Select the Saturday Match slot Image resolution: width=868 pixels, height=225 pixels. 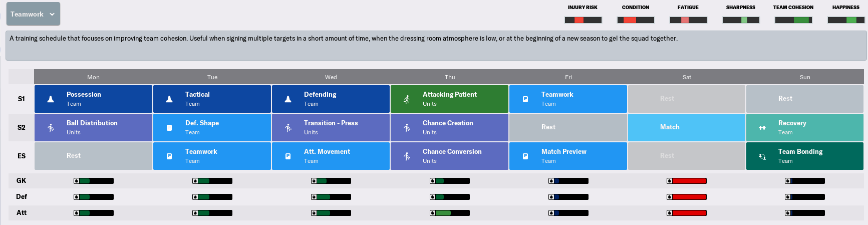tap(687, 127)
